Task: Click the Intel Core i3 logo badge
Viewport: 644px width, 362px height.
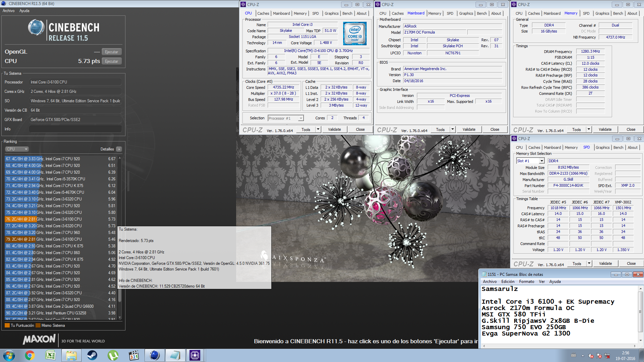Action: point(355,34)
